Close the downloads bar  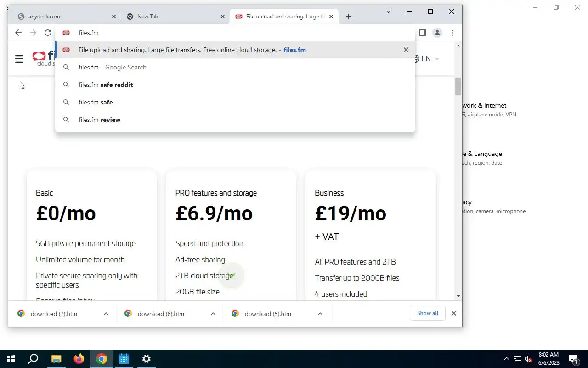click(454, 313)
